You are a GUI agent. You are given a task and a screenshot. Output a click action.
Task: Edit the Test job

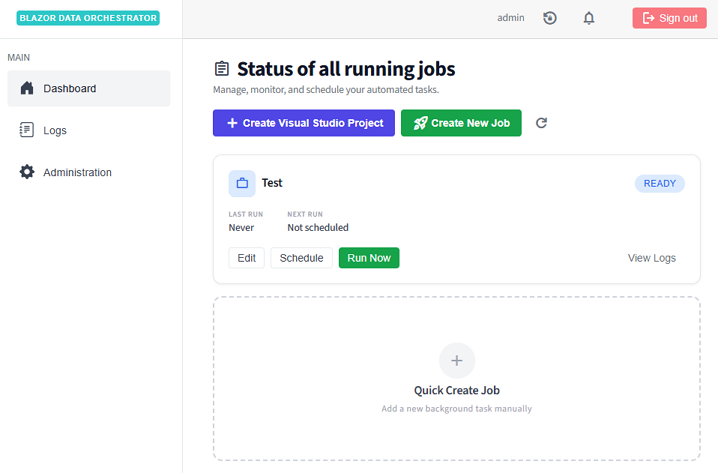click(246, 258)
